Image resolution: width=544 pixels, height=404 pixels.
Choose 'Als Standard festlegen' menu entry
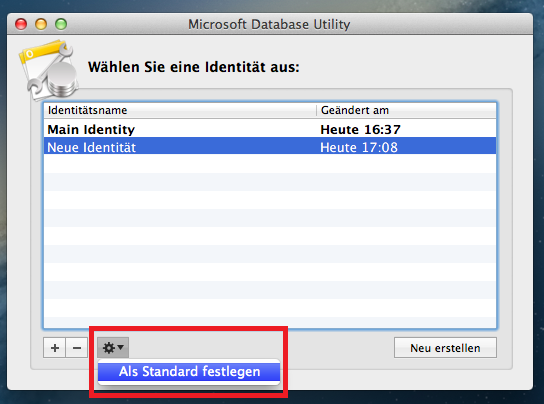click(x=189, y=371)
